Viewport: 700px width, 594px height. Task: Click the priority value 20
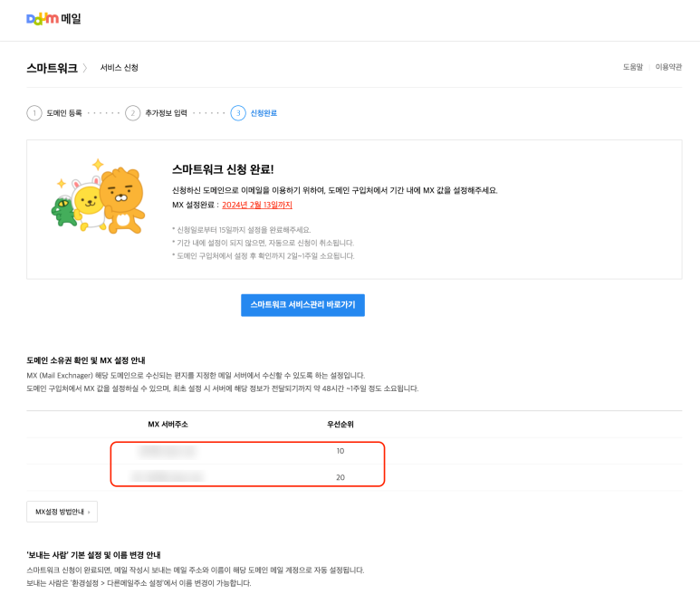click(x=340, y=477)
